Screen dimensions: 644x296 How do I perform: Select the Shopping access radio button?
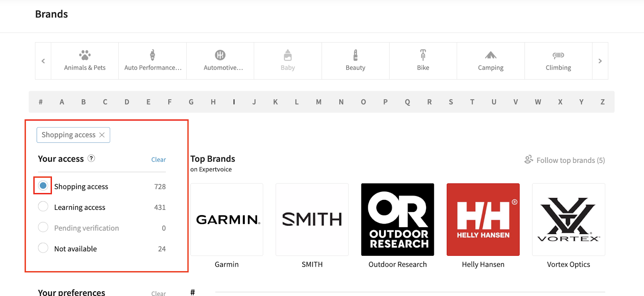tap(43, 185)
